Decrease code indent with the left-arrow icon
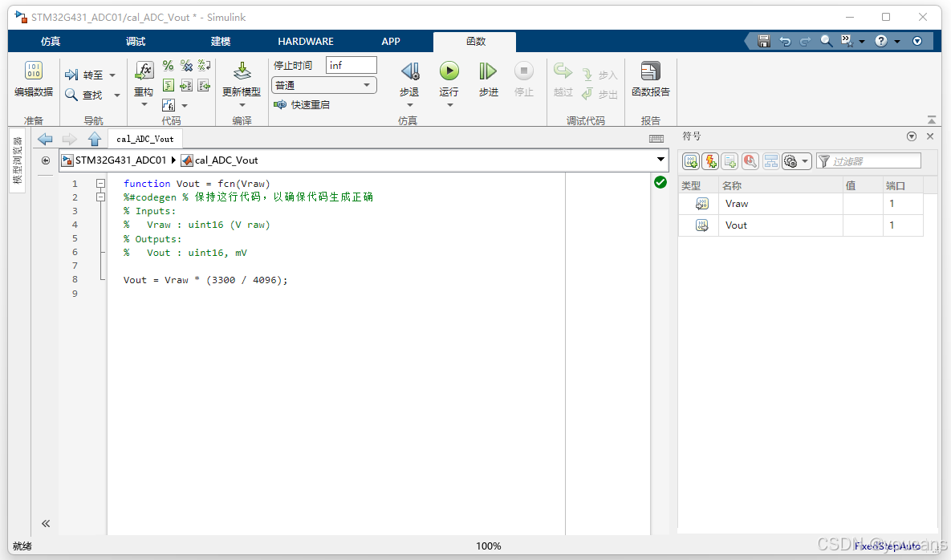This screenshot has width=951, height=560. (x=205, y=86)
